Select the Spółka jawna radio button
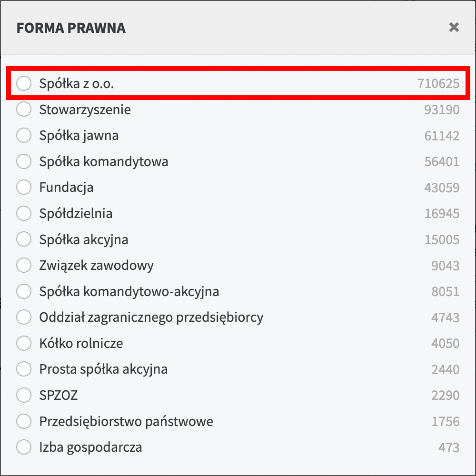476x476 pixels. [x=24, y=135]
